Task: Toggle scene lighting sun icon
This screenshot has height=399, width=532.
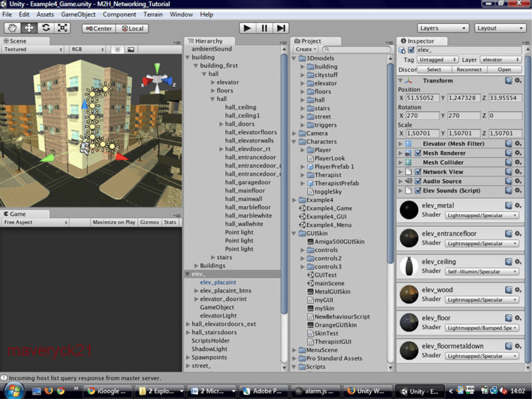Action: click(118, 50)
